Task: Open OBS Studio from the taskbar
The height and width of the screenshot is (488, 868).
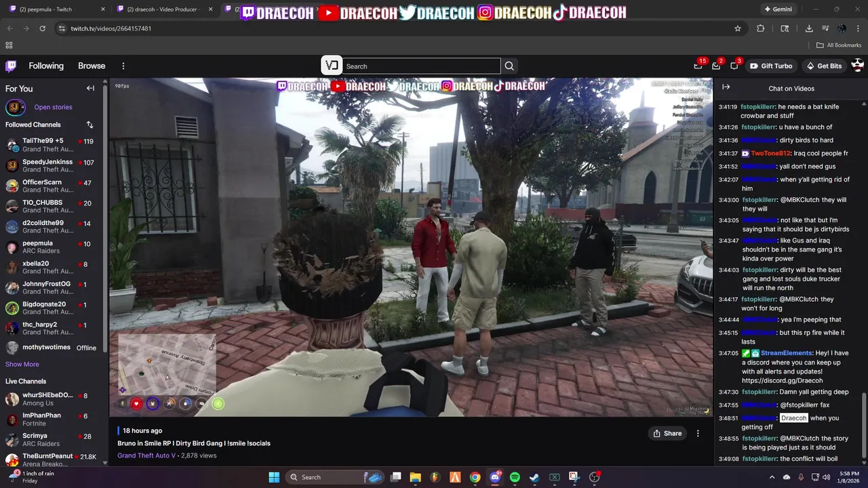Action: [594, 477]
